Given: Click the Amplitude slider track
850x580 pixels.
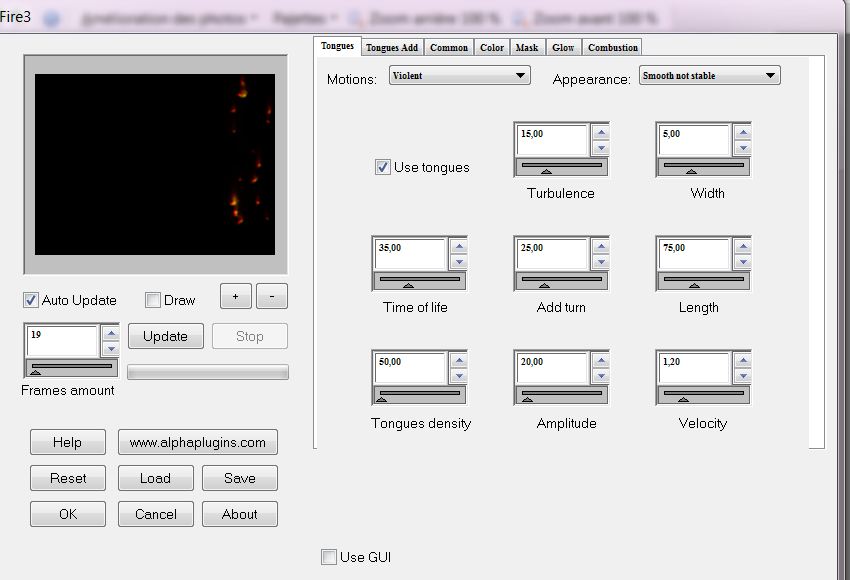Looking at the screenshot, I should click(561, 395).
